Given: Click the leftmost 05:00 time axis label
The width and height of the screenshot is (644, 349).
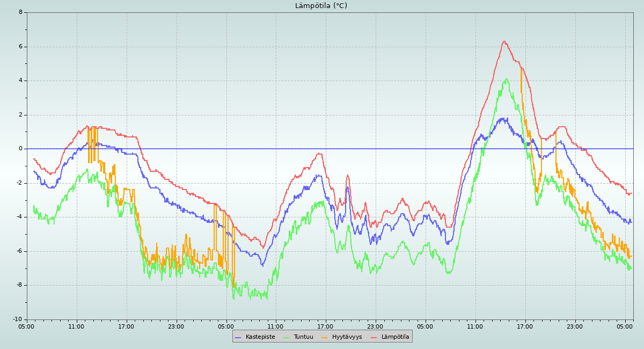Looking at the screenshot, I should pyautogui.click(x=27, y=326).
